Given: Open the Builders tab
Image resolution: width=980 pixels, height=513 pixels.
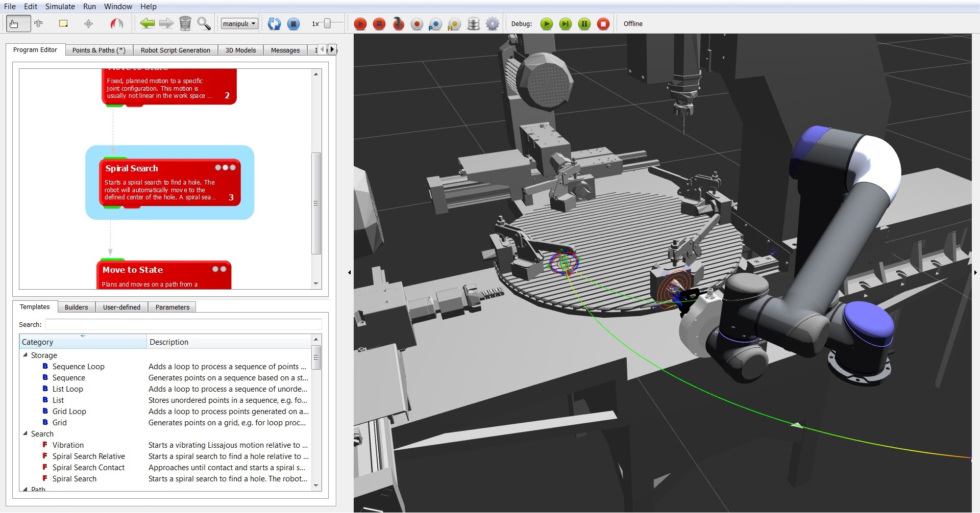Looking at the screenshot, I should click(77, 307).
